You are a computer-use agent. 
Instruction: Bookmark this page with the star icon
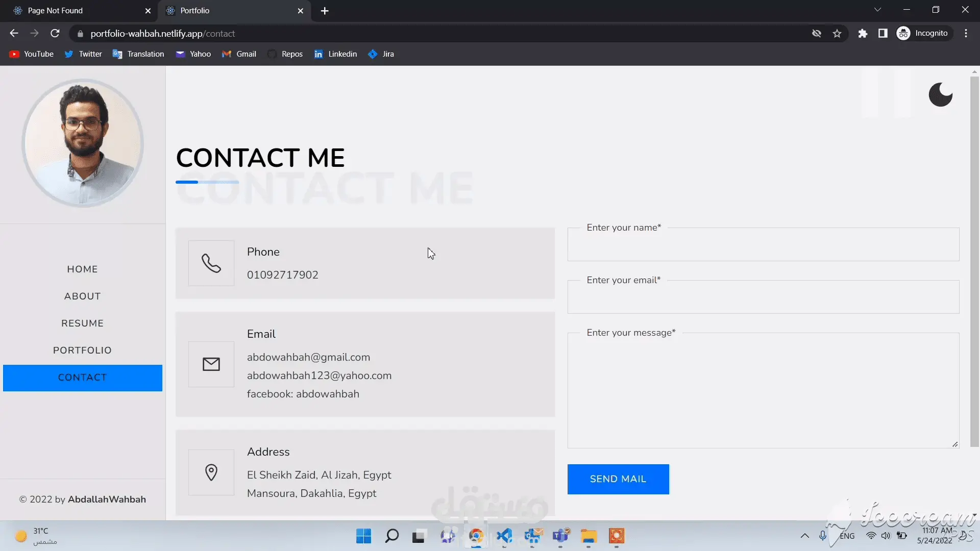point(837,34)
